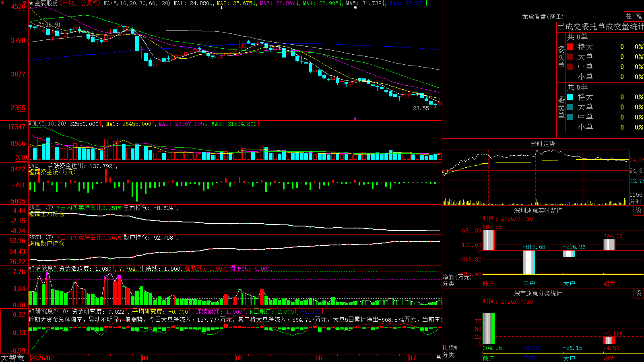Click the 分时走势 panel title

tap(543, 144)
